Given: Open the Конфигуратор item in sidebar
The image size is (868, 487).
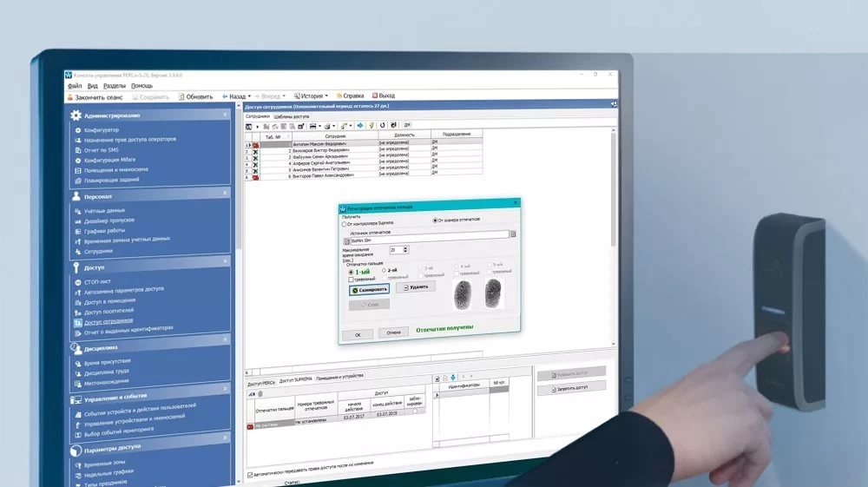Looking at the screenshot, I should tap(101, 130).
